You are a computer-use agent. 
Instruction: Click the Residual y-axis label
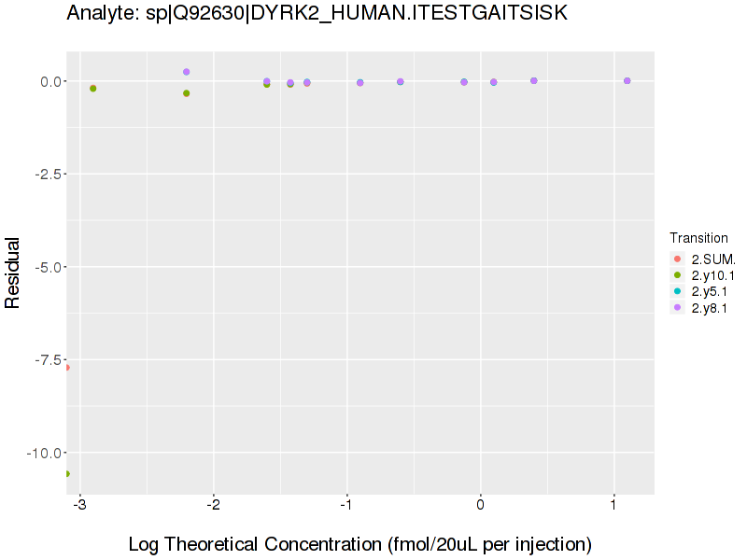click(13, 272)
